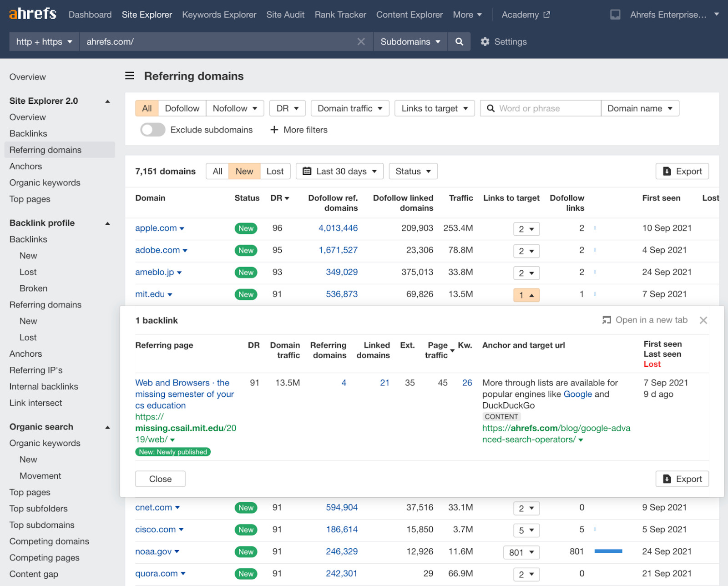Click the noaa.gov dofollow links blue bar
Image resolution: width=728 pixels, height=586 pixels.
(608, 551)
